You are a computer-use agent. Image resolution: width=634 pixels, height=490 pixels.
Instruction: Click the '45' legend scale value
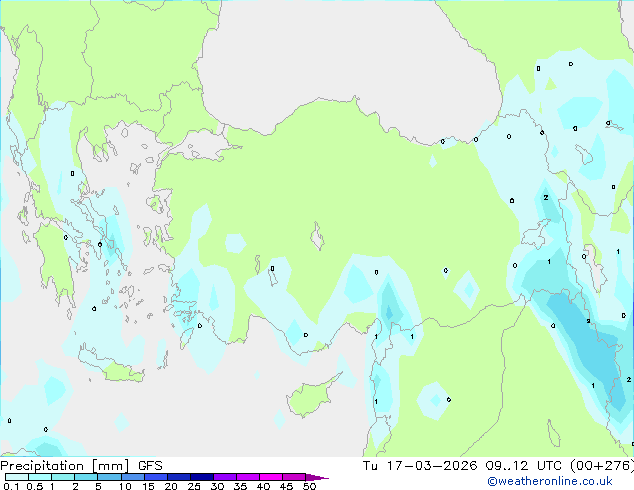286,486
